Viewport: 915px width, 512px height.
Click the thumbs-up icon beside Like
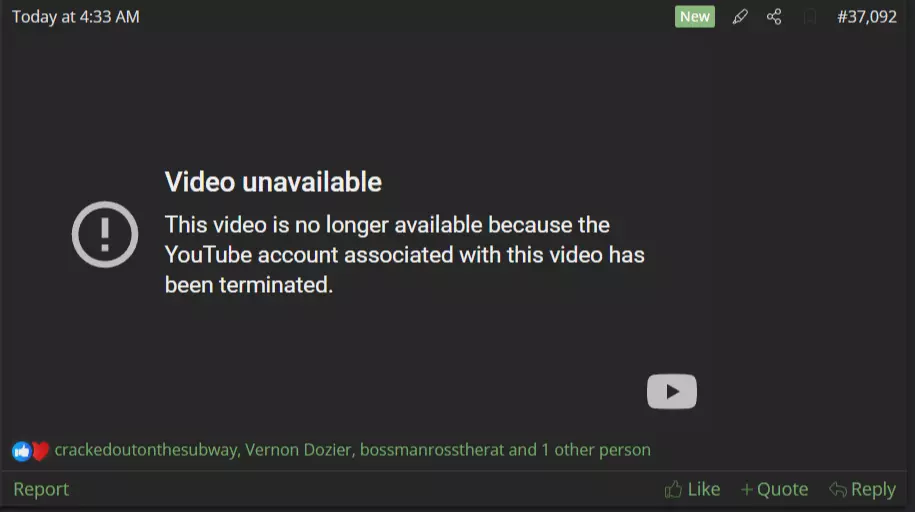tap(673, 489)
